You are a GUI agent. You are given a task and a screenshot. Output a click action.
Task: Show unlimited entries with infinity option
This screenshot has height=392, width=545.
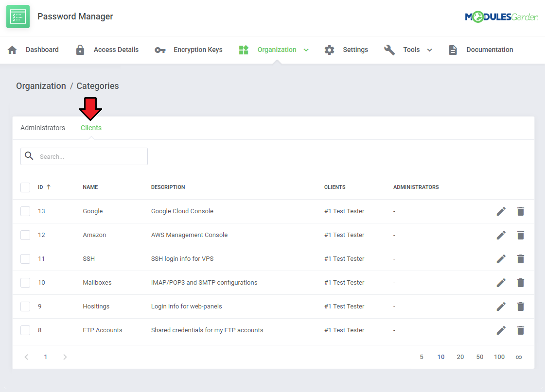coord(519,358)
